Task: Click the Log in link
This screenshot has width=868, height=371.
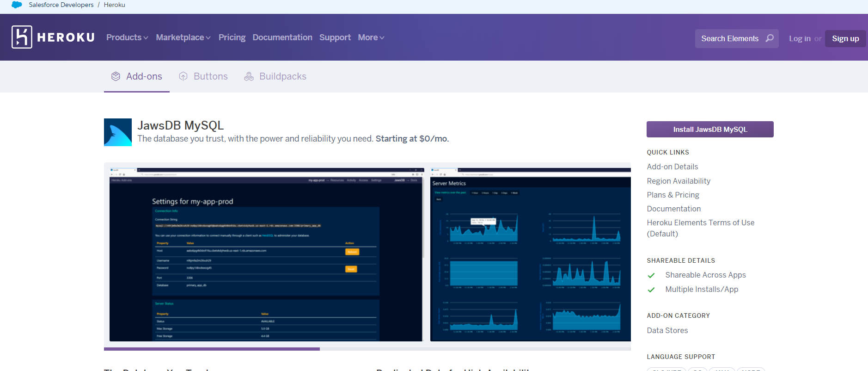Action: point(800,38)
